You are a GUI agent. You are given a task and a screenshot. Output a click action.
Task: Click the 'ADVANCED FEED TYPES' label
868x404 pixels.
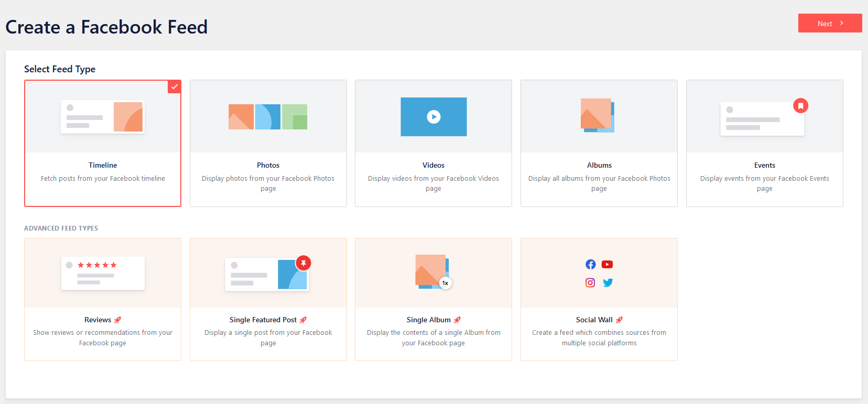coord(61,228)
